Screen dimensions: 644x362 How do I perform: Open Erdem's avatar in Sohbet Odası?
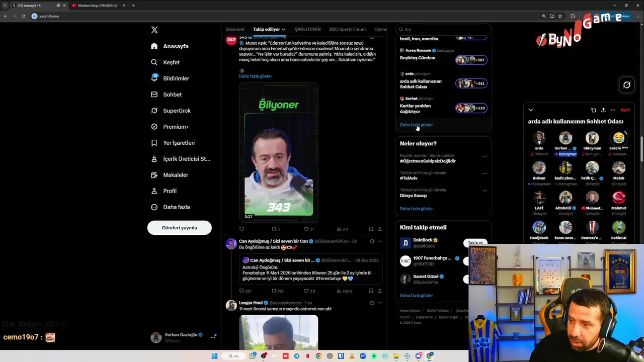point(618,138)
